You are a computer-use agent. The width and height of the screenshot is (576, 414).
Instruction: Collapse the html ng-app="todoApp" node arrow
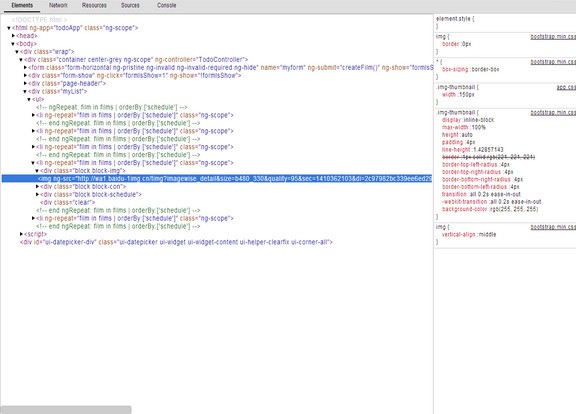(x=9, y=28)
